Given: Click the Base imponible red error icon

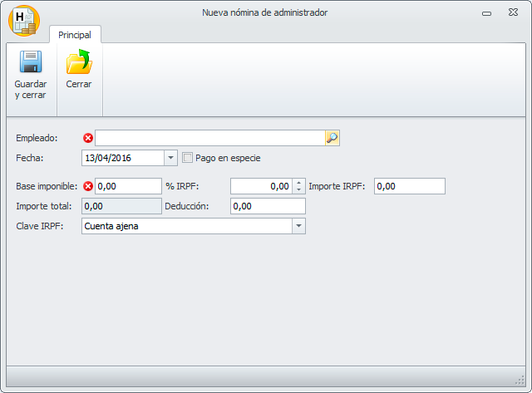Looking at the screenshot, I should coord(88,186).
